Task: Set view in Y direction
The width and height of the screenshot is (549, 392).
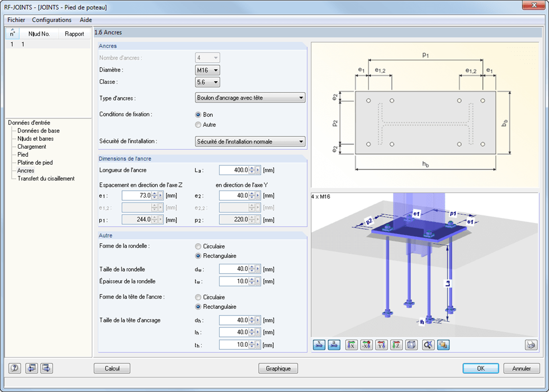Action: 381,345
